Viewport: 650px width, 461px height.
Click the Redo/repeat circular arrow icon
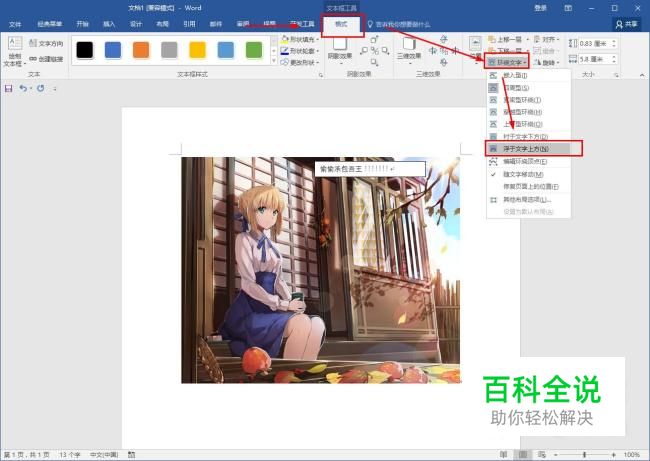pyautogui.click(x=41, y=88)
